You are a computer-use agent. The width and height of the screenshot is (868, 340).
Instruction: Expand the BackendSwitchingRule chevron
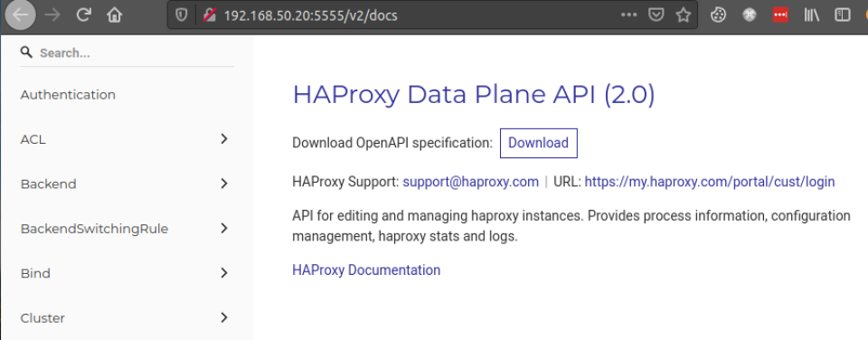coord(224,228)
